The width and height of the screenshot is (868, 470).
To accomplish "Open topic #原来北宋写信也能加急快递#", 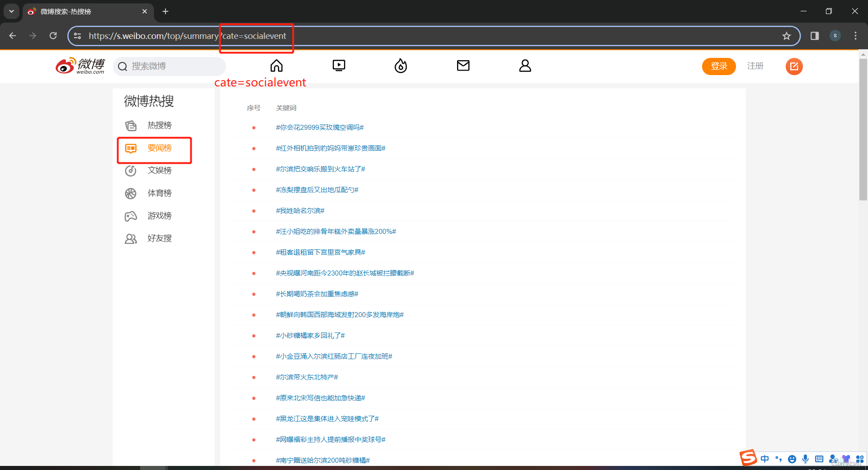I will 321,398.
